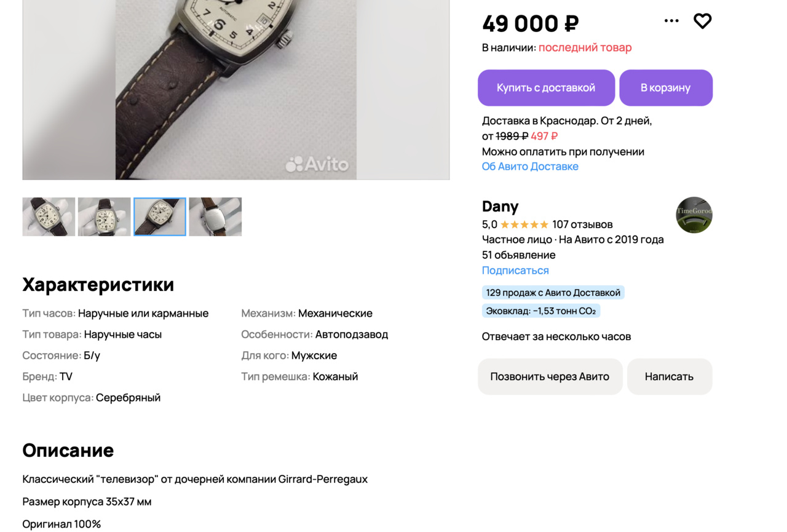Viewport: 787px width, 532px height.
Task: Open the seller name "Dany" profile
Action: [500, 207]
